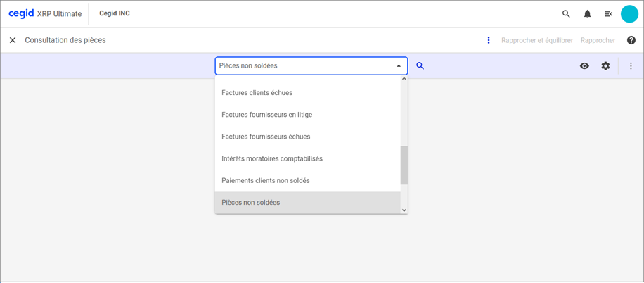Click the blue search icon beside combo box
The height and width of the screenshot is (283, 644).
click(x=420, y=65)
